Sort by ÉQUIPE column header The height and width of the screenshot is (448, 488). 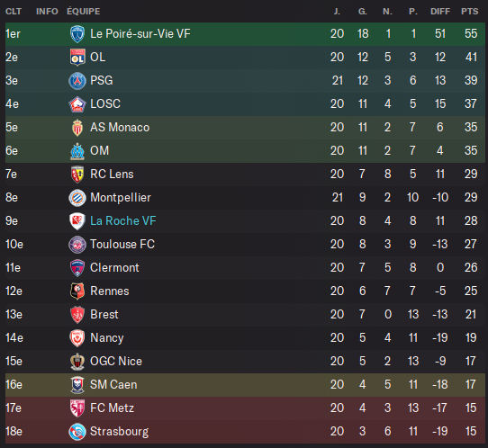(x=84, y=12)
